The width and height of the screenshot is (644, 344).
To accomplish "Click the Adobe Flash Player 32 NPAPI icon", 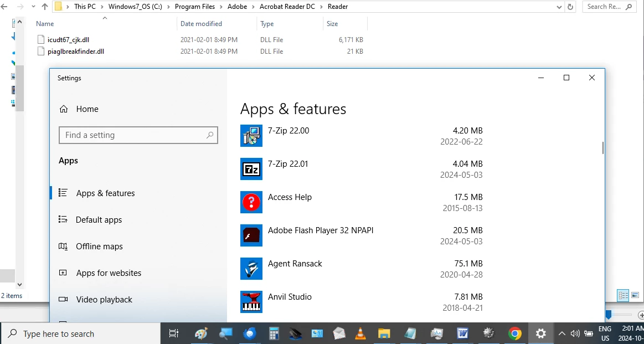I will tap(251, 235).
